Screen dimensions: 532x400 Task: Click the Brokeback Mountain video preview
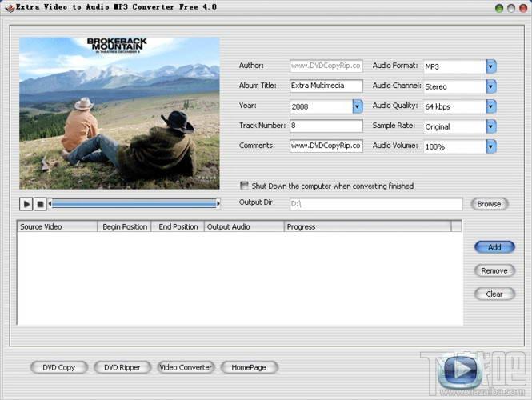point(119,113)
